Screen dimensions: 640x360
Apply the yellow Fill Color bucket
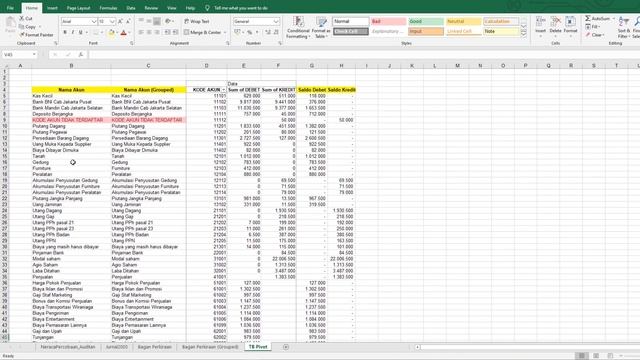pyautogui.click(x=111, y=32)
